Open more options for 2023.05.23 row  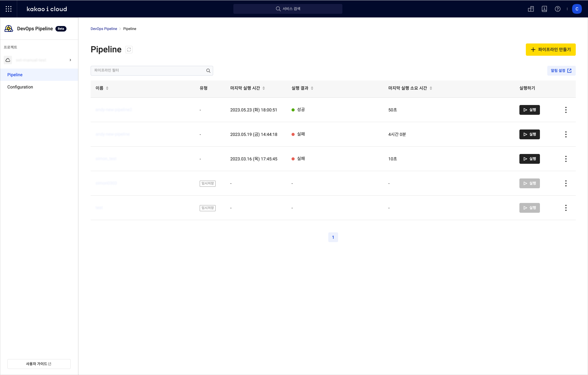coord(566,110)
